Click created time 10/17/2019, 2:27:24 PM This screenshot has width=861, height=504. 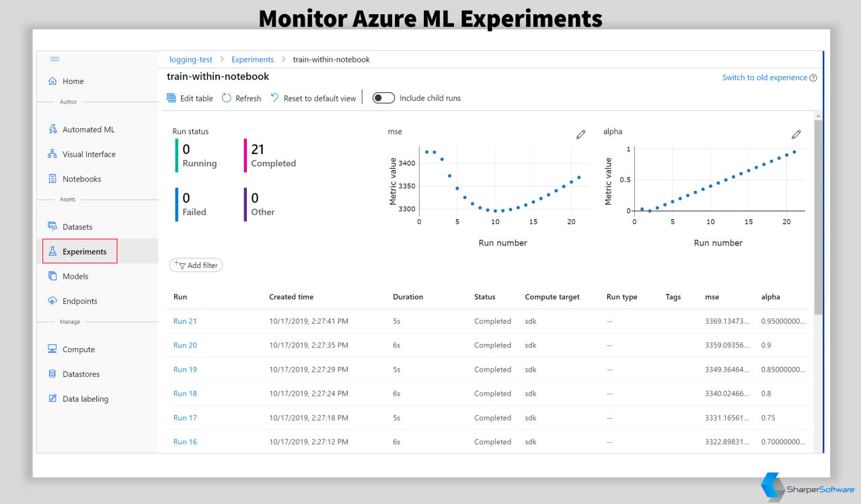point(309,394)
